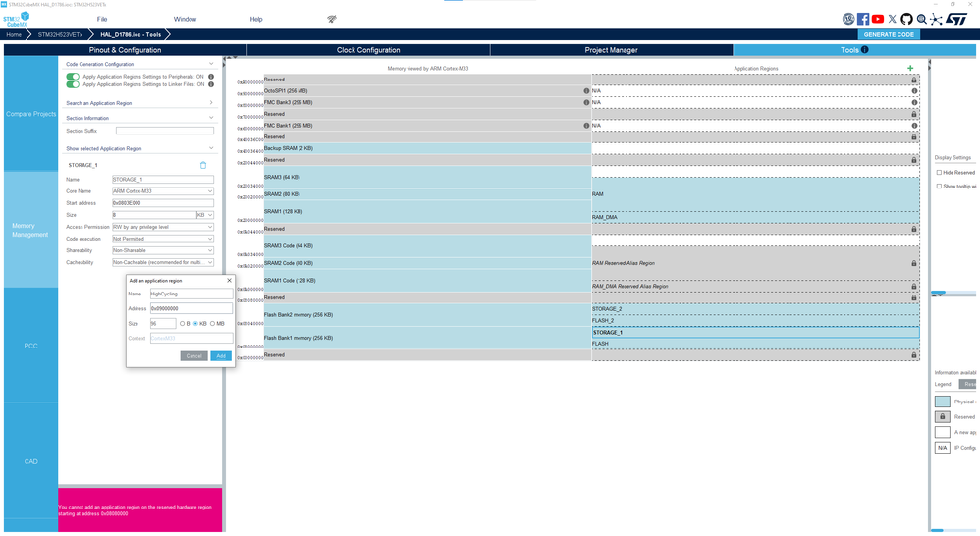Click the info icon on FMC Bank3 memory row

586,102
